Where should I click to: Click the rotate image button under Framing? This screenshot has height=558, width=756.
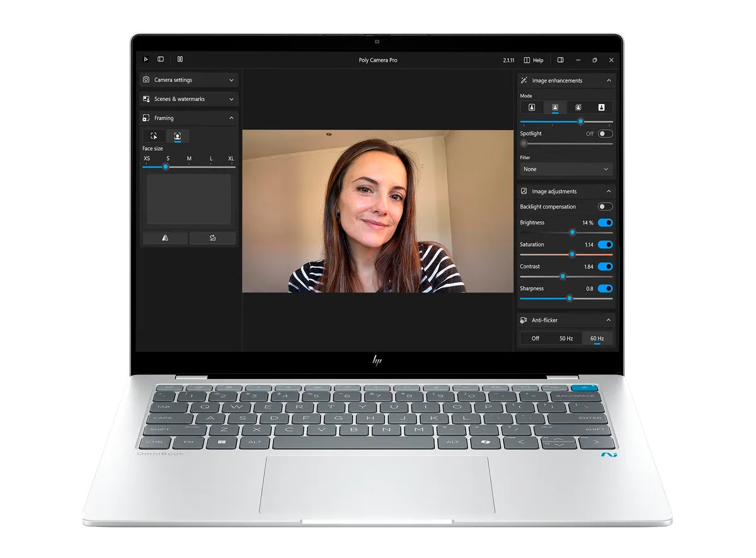point(212,238)
